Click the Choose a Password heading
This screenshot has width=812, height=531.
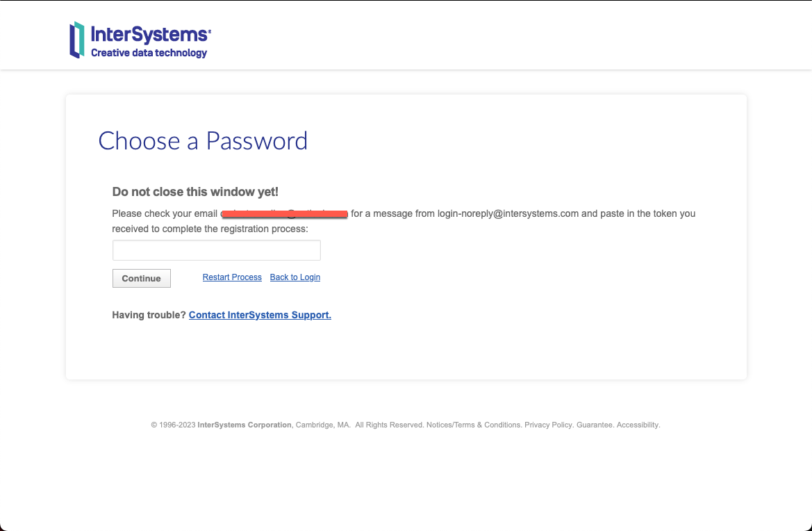pyautogui.click(x=203, y=141)
